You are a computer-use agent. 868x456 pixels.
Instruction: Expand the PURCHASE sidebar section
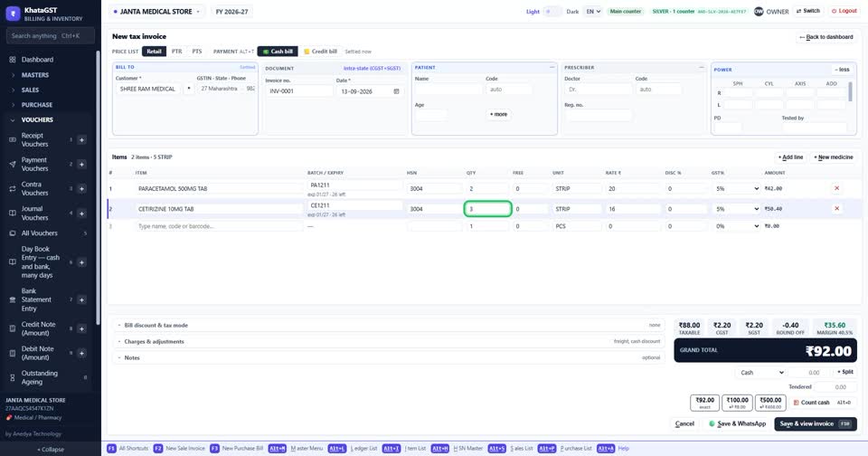pyautogui.click(x=36, y=105)
